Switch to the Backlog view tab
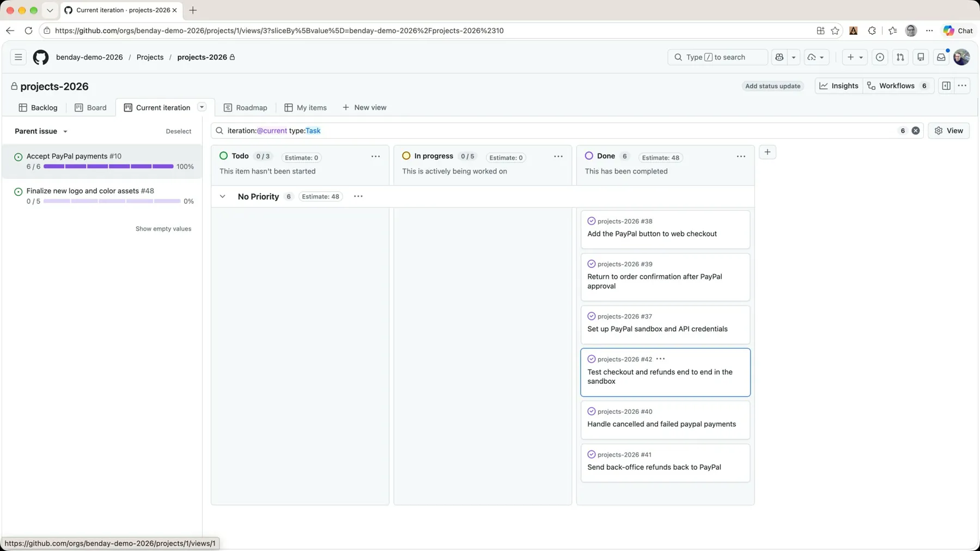Screen dimensions: 980x551 [38, 108]
